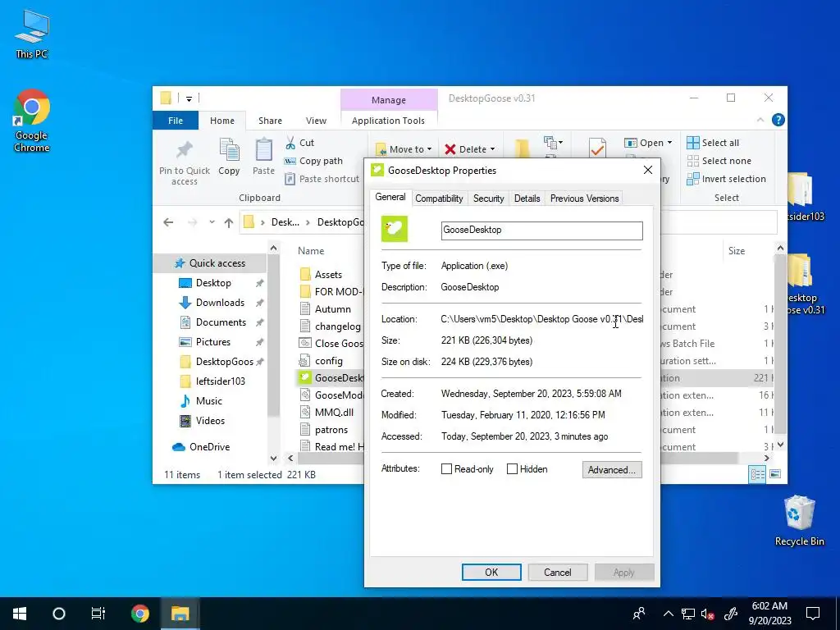
Task: Click the Advanced... attributes button
Action: (x=612, y=470)
